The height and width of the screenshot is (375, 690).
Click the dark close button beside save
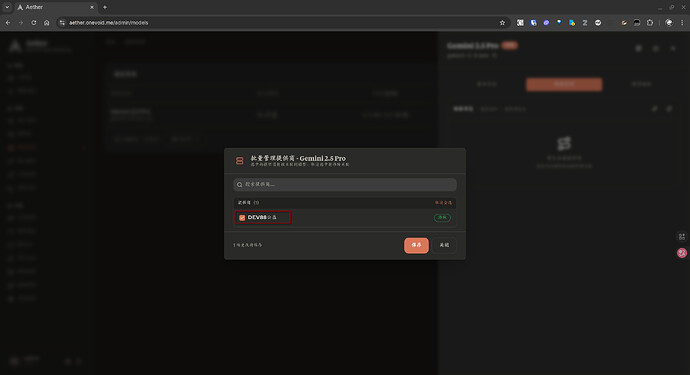(444, 245)
